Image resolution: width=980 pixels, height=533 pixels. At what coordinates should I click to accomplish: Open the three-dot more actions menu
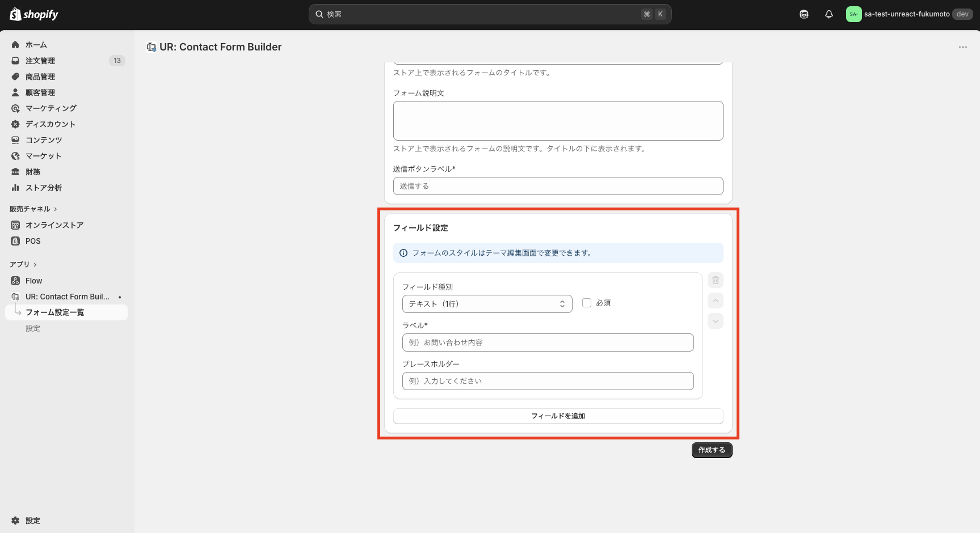pyautogui.click(x=963, y=47)
